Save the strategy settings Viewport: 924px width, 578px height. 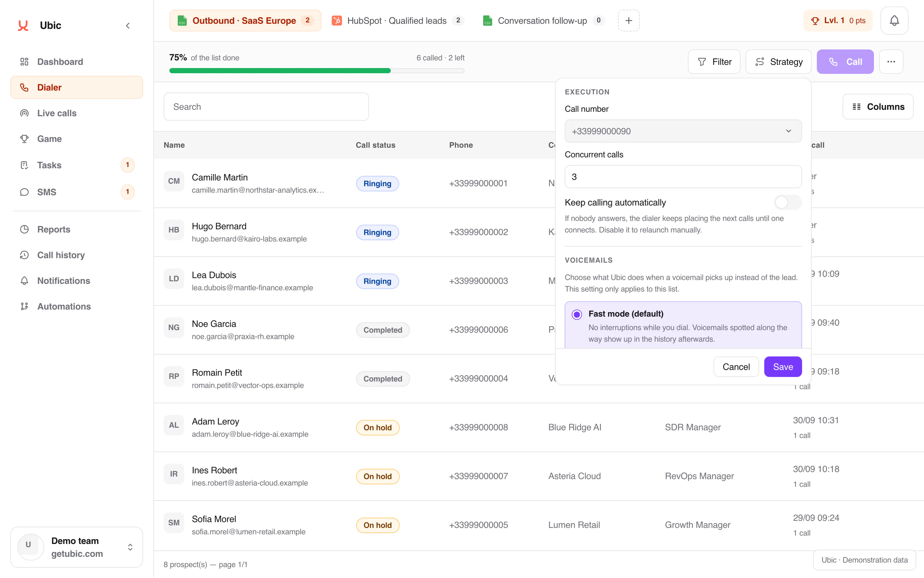(783, 367)
